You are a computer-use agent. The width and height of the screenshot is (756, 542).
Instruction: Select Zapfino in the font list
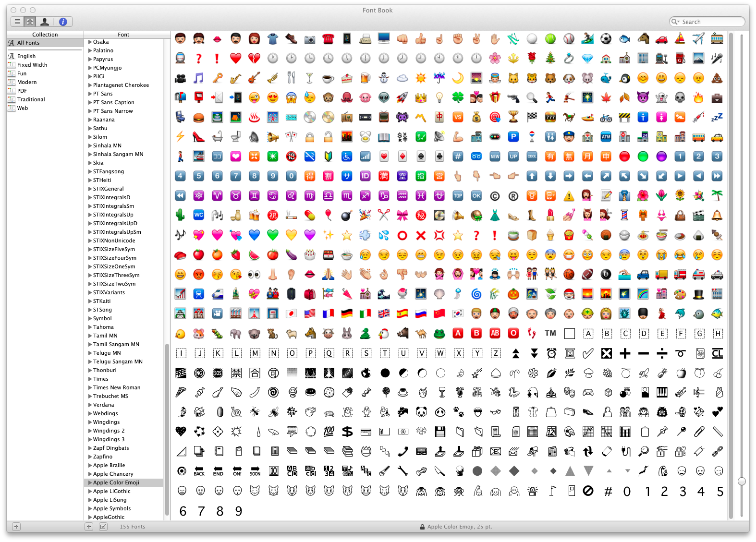[103, 457]
